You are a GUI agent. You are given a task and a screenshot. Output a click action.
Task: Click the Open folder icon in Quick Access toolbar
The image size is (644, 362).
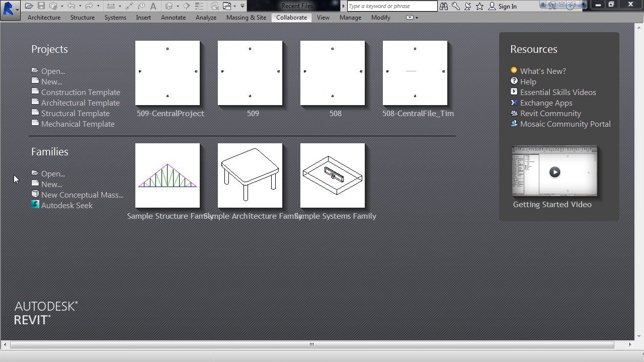click(29, 6)
